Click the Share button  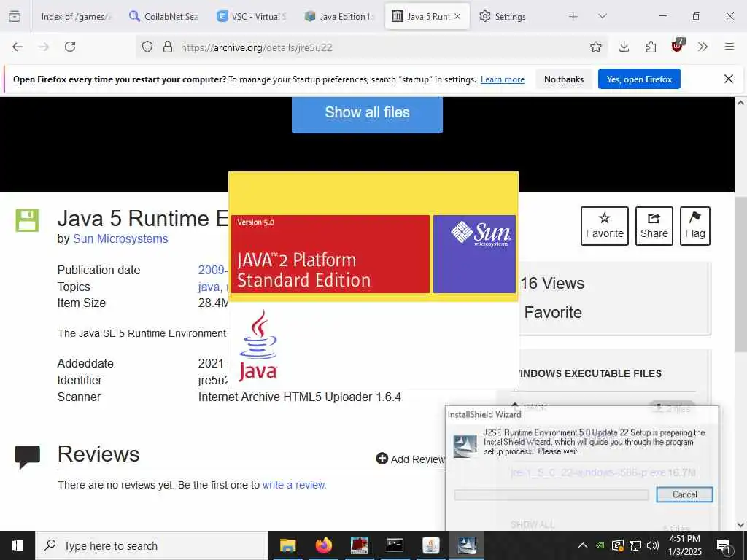click(x=654, y=226)
